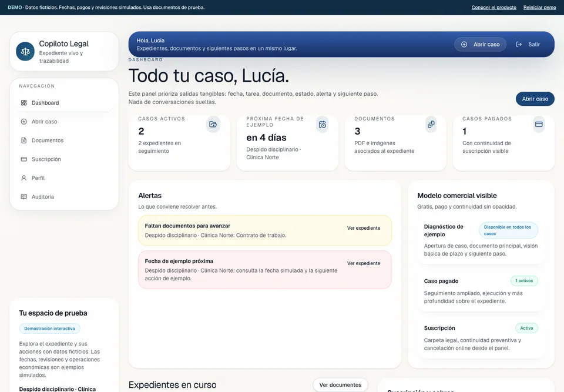
Task: Click the logout arrow icon next to Salir
Action: pos(519,44)
